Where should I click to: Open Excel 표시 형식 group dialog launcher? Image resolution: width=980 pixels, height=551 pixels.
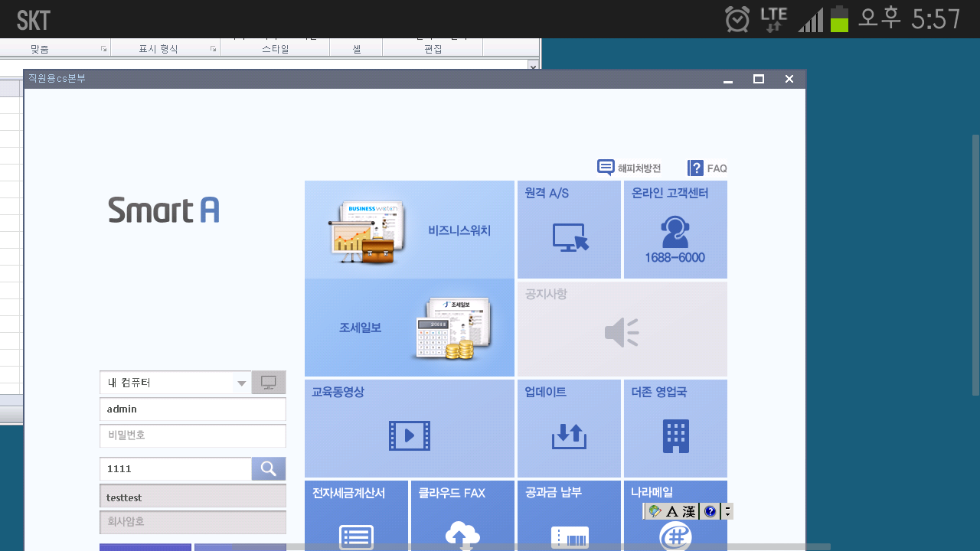click(213, 49)
